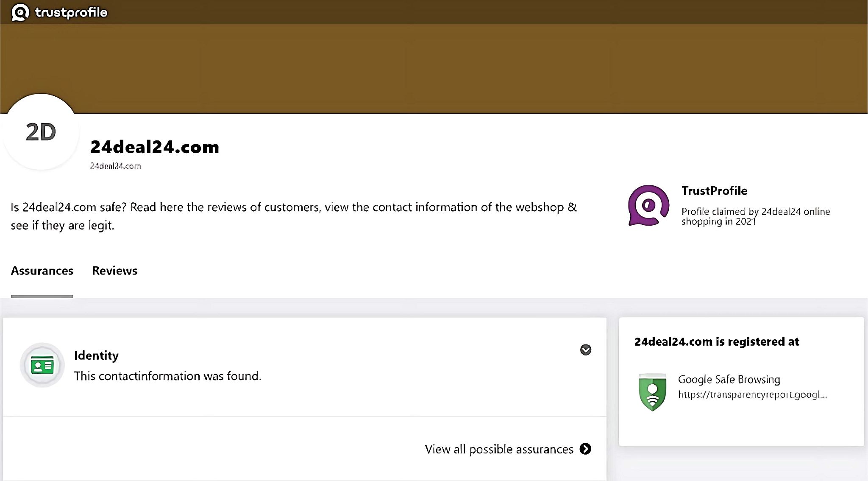This screenshot has height=481, width=868.
Task: Open the small 24deal24.com website link
Action: (115, 166)
